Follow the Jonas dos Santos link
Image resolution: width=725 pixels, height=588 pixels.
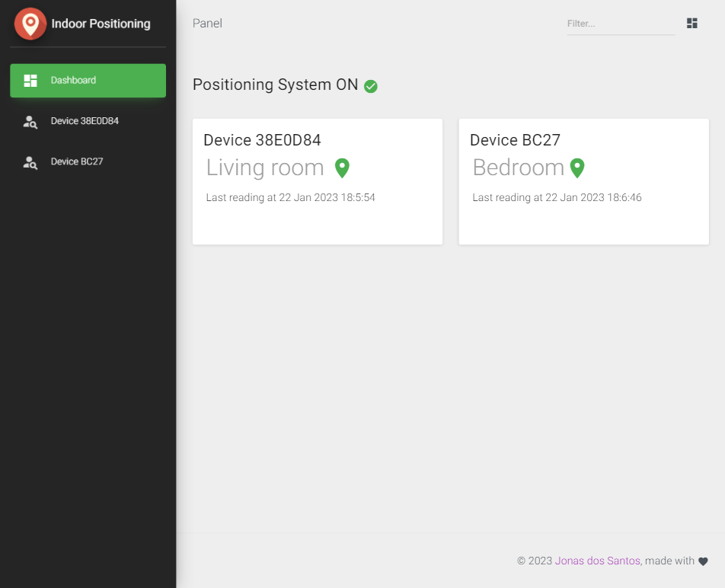click(598, 561)
